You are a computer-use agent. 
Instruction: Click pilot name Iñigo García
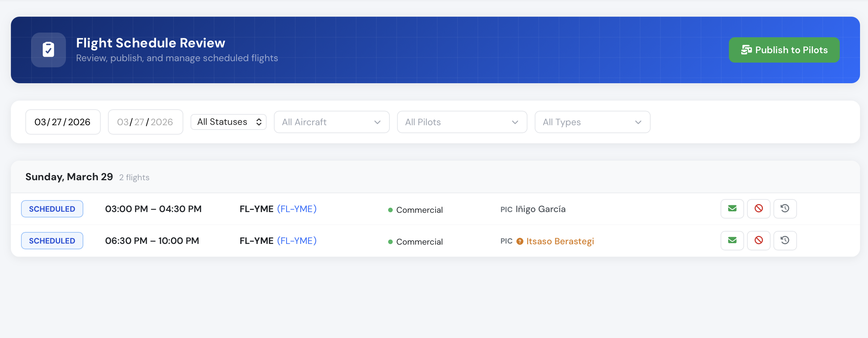pos(541,209)
